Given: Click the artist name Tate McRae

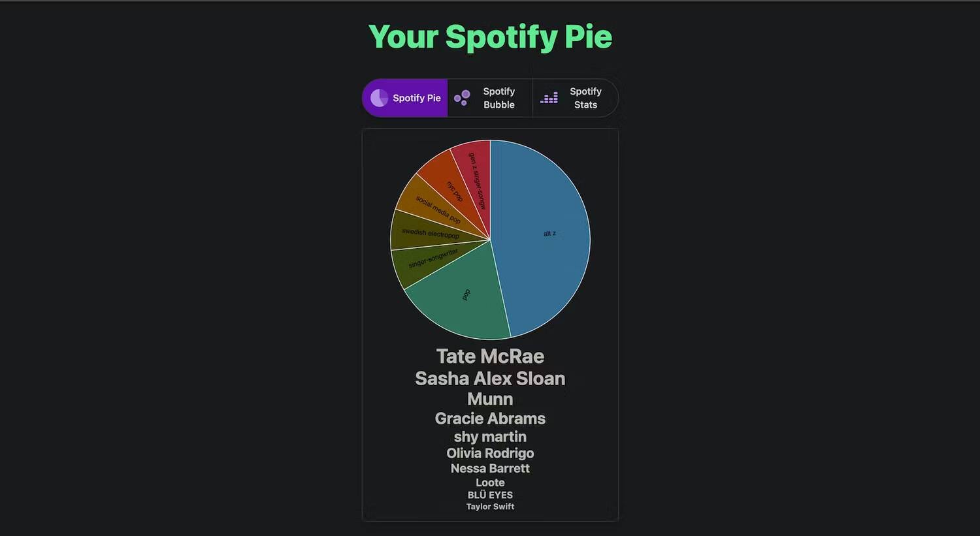Looking at the screenshot, I should tap(490, 356).
